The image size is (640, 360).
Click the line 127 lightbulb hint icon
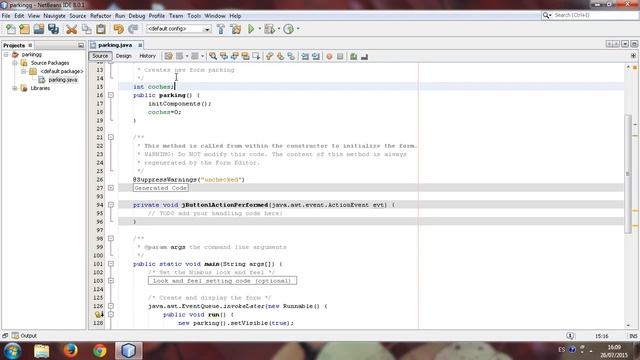[98, 315]
